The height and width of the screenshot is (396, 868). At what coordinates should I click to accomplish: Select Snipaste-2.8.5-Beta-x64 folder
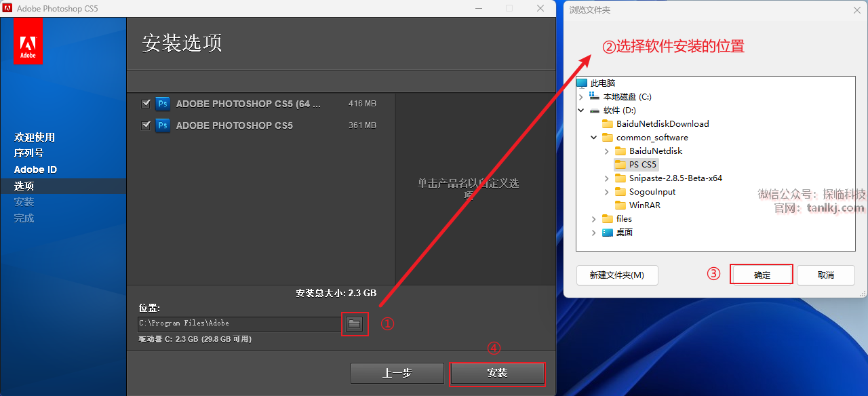point(675,178)
